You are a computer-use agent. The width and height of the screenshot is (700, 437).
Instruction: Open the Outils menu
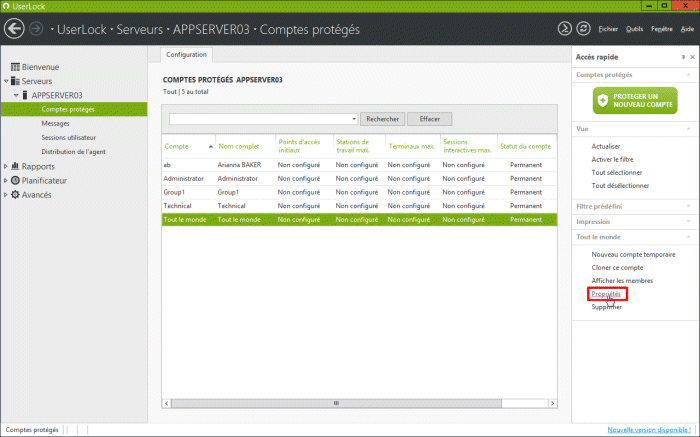tap(634, 29)
